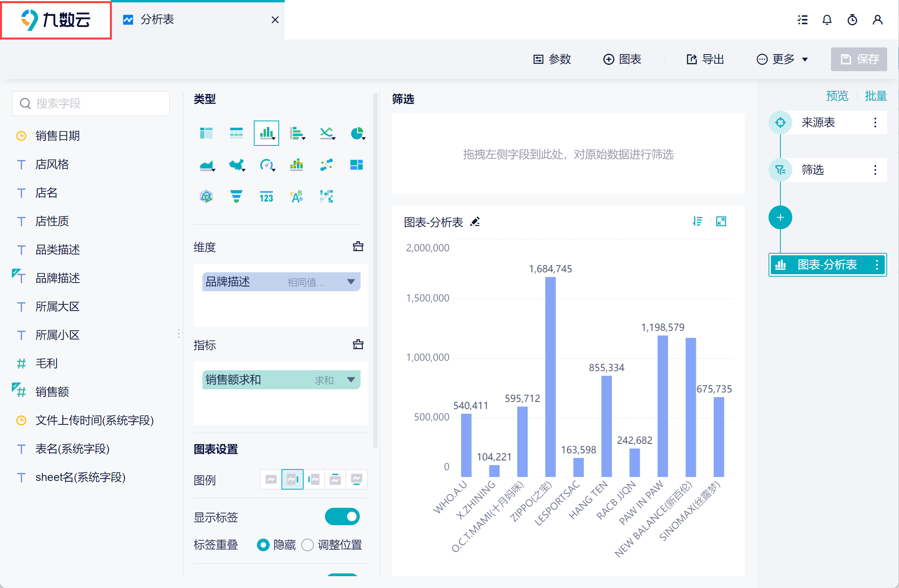Choose the column chart type icon
This screenshot has height=588, width=899.
[x=266, y=133]
